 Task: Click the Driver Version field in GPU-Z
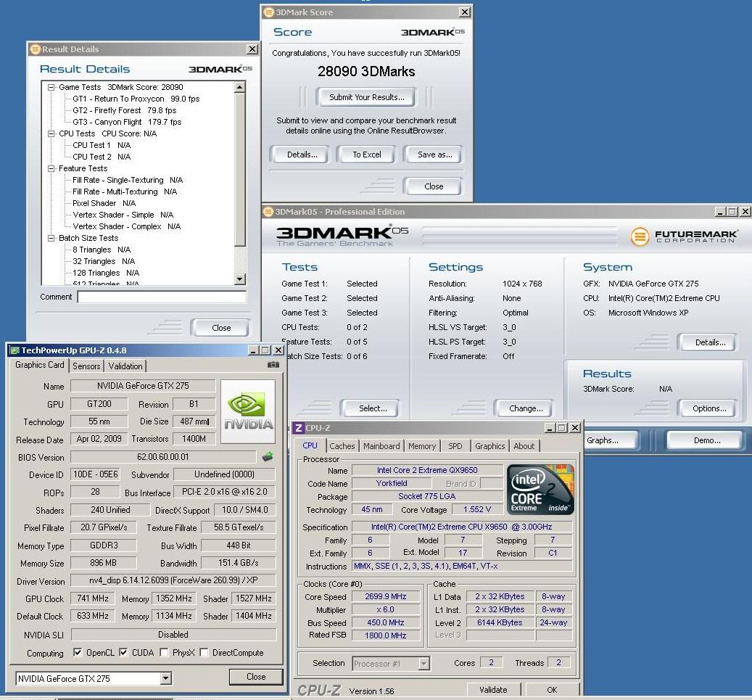tap(173, 580)
